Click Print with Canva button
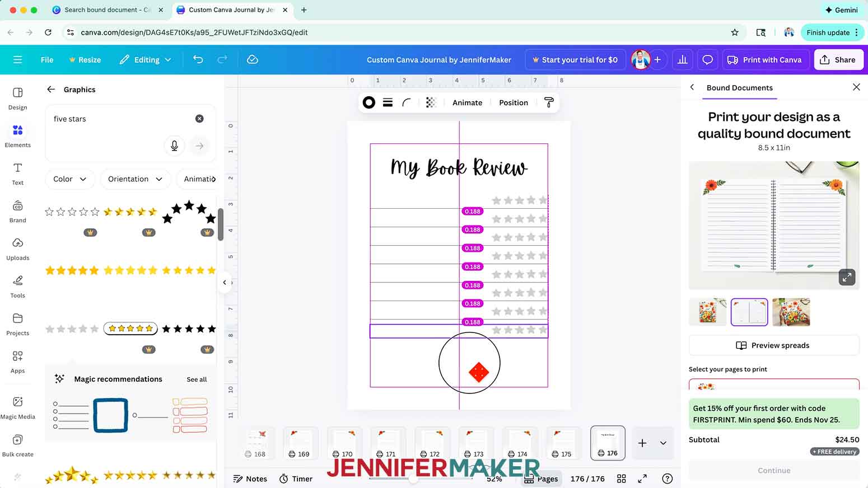Viewport: 868px width, 488px height. tap(764, 59)
